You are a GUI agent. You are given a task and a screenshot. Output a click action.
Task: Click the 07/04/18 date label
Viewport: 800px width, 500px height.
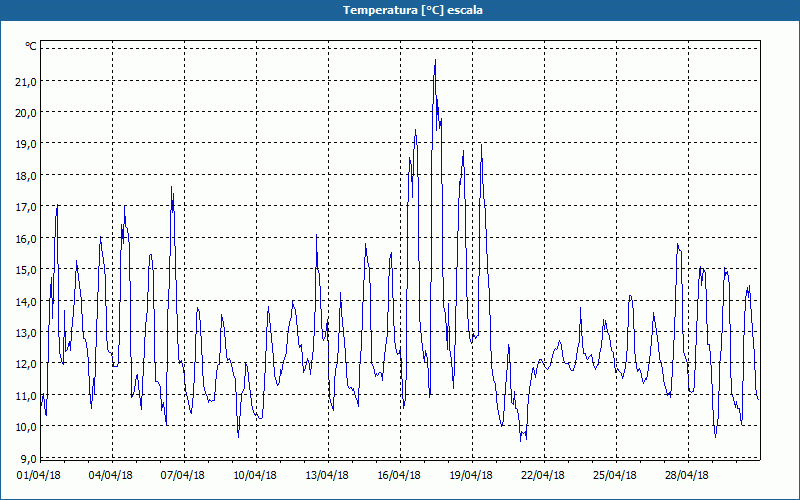[x=183, y=476]
